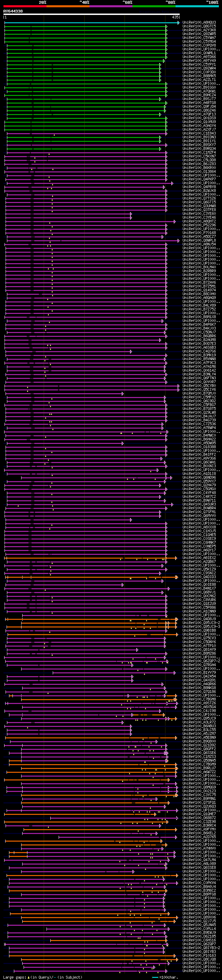Image resolution: width=222 pixels, height=980 pixels.
Task: Select UniRef100_C3YE60
Action: pyautogui.click(x=199, y=213)
